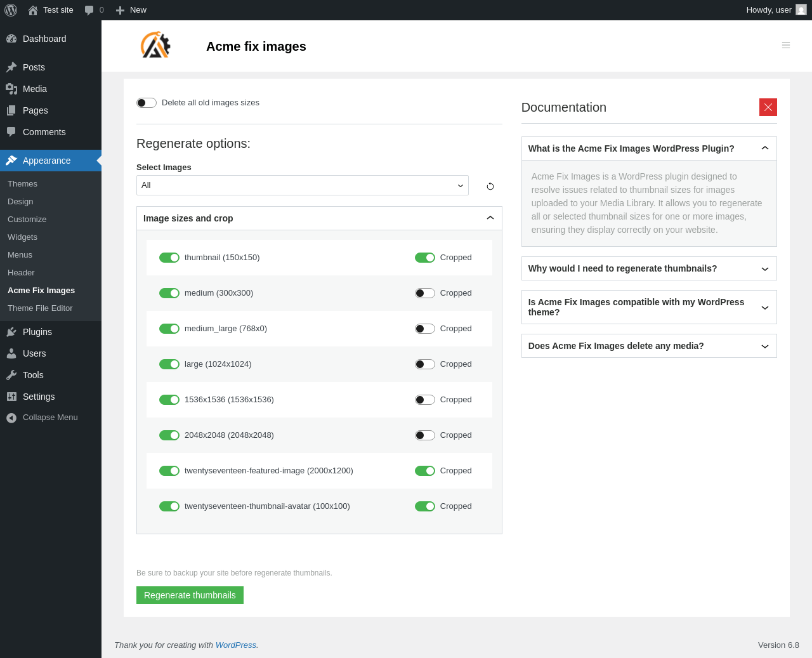
Task: Click the Collapse Menu arrow icon
Action: tap(11, 418)
